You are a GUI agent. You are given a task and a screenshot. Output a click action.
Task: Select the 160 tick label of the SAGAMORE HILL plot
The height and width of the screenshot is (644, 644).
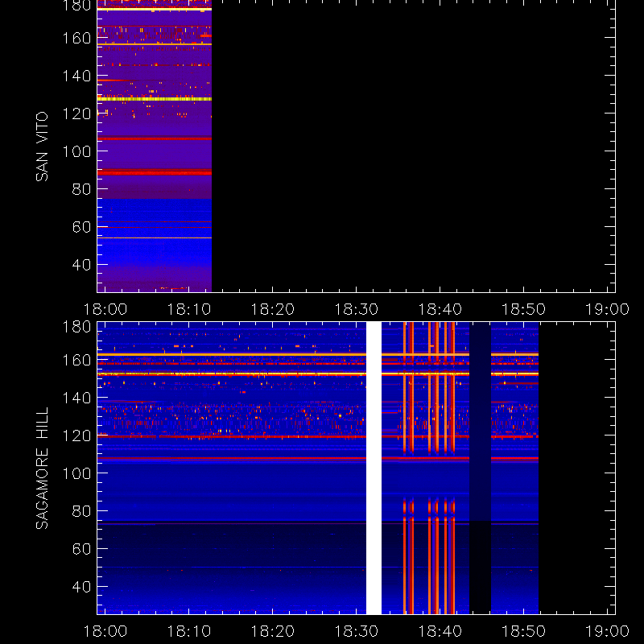(76, 360)
